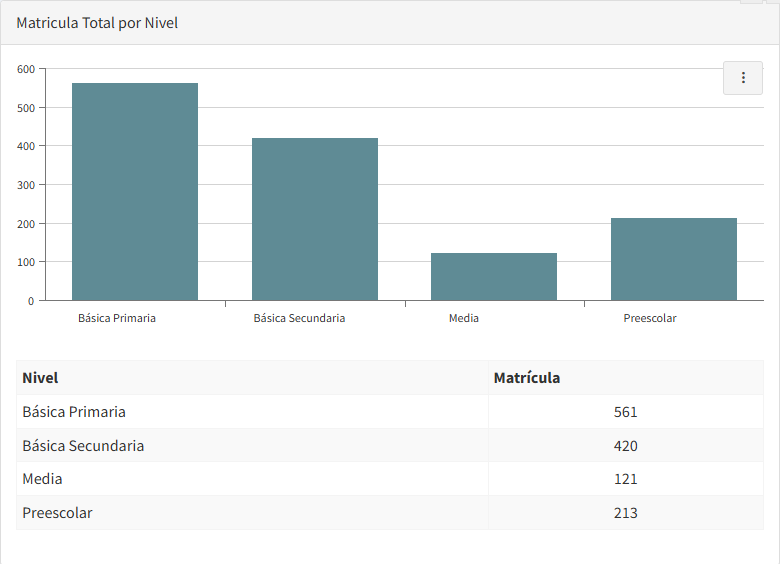Select the Preescolar table row name

pos(58,513)
